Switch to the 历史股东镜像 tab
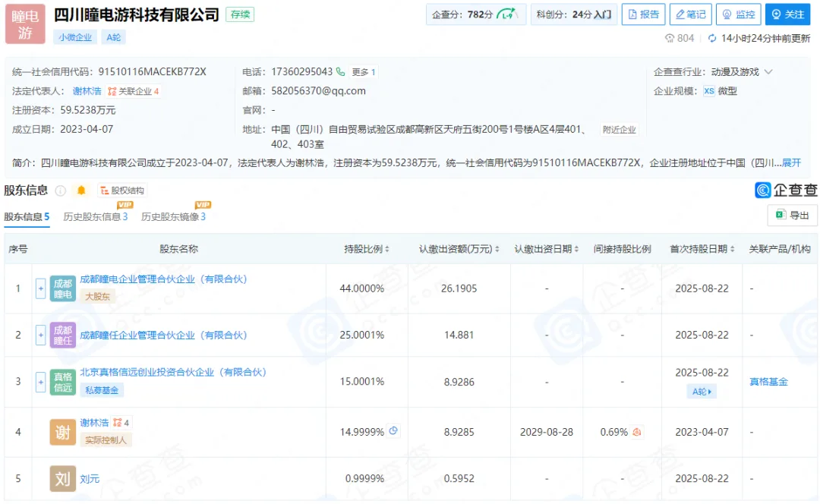 (174, 216)
